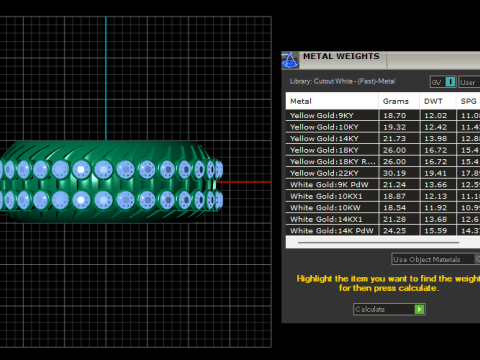The image size is (480, 360).
Task: Click the Metal Weights scale icon
Action: click(290, 60)
